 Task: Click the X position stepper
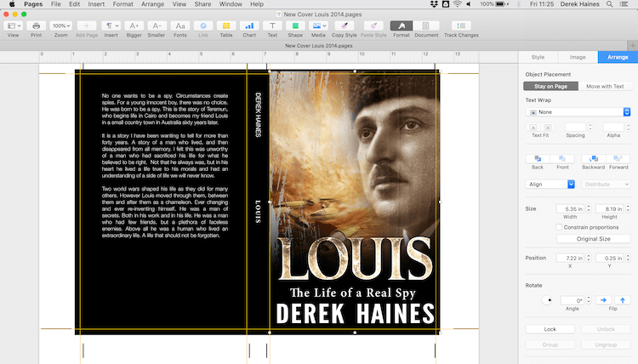[x=589, y=258]
